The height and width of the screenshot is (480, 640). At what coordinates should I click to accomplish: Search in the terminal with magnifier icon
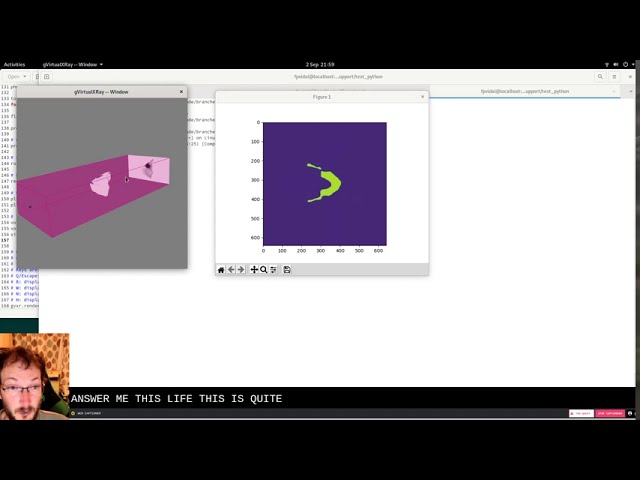click(x=600, y=77)
